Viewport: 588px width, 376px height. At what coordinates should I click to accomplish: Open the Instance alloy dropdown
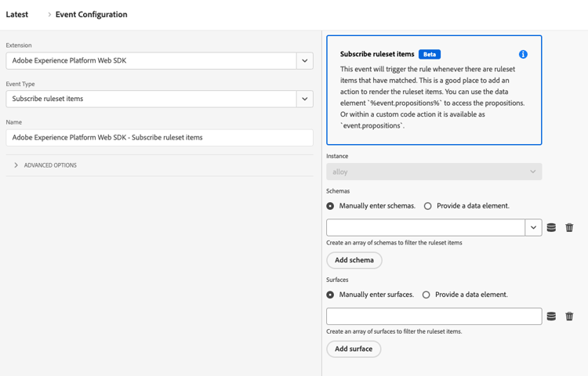point(434,172)
